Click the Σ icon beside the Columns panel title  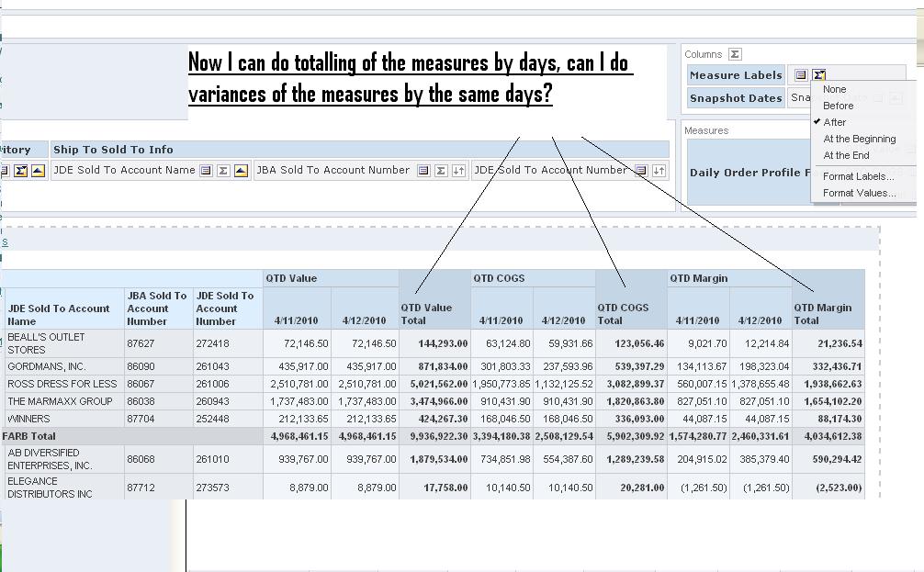[x=733, y=54]
